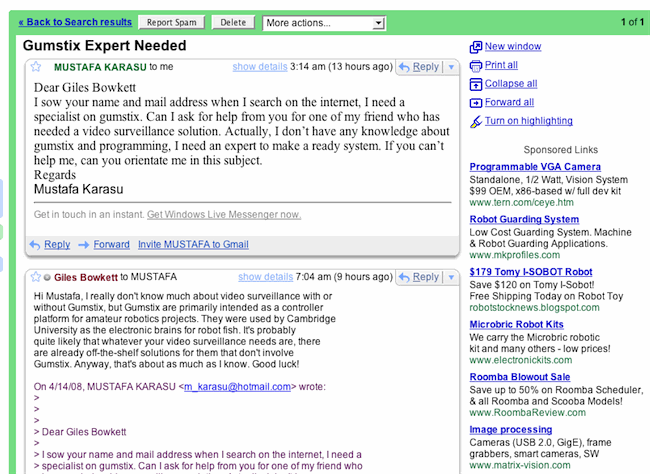This screenshot has width=650, height=474.
Task: Click the Sponsored Links heading
Action: pos(560,150)
